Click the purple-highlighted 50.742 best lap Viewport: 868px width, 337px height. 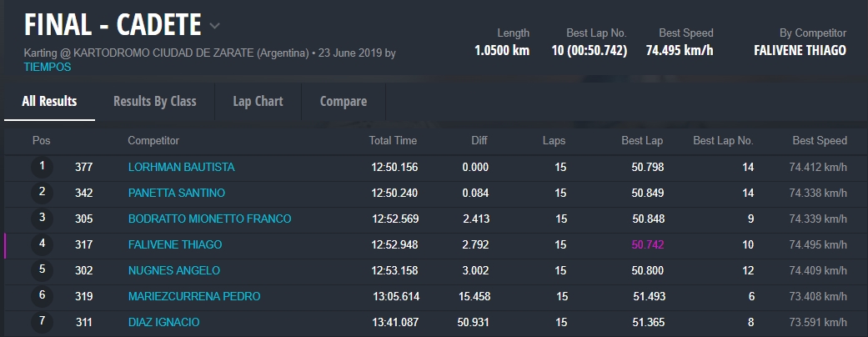pos(648,244)
